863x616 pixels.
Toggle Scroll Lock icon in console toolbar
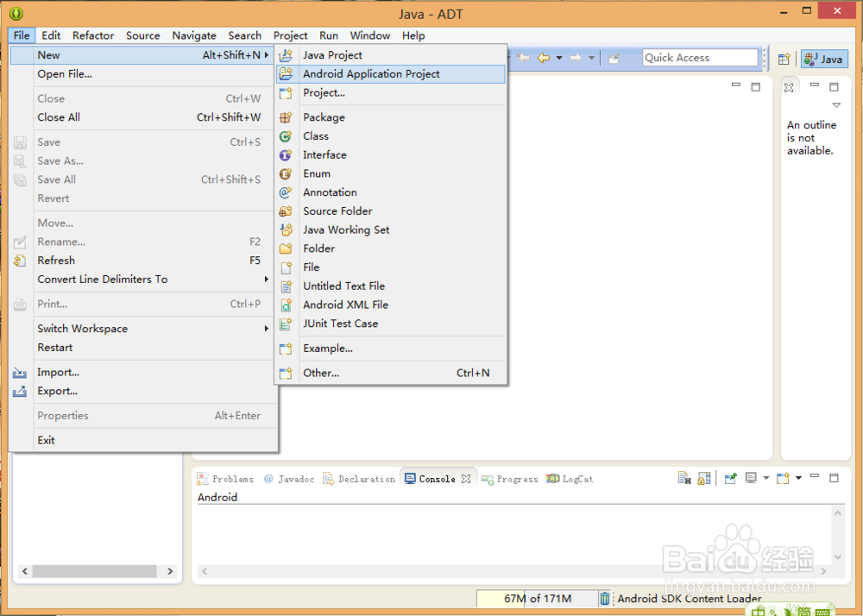click(704, 479)
